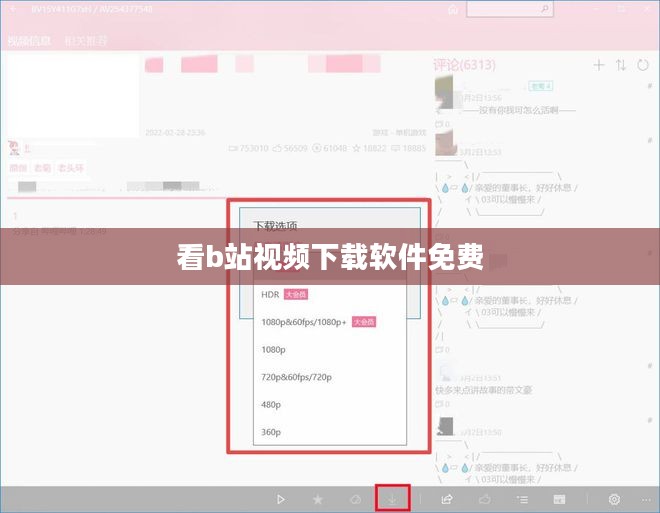Click the magnifier icon in the search box
660x513 pixels.
pyautogui.click(x=544, y=9)
